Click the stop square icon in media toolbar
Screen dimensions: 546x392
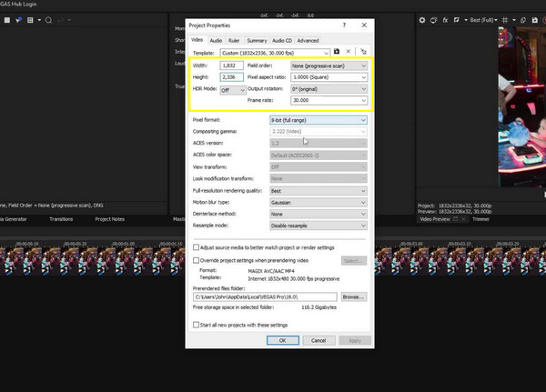coord(7,20)
